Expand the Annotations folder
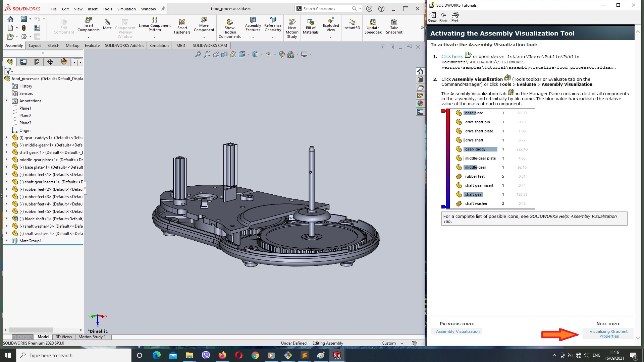The image size is (644, 362). (x=6, y=101)
